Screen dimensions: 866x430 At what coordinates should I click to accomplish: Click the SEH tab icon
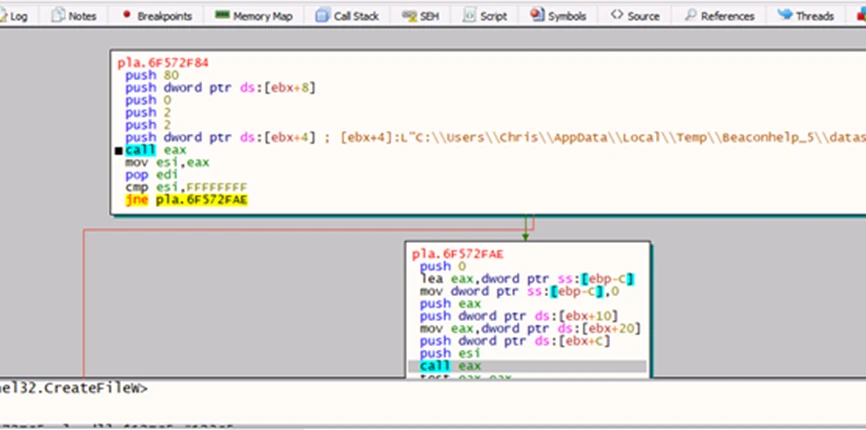[x=409, y=16]
